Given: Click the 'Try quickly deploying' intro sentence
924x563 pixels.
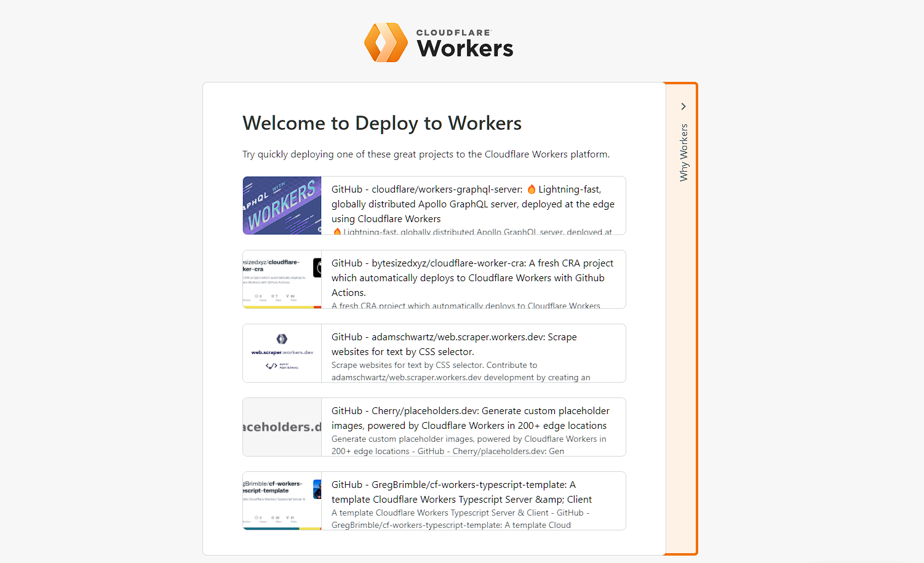Looking at the screenshot, I should tap(426, 154).
